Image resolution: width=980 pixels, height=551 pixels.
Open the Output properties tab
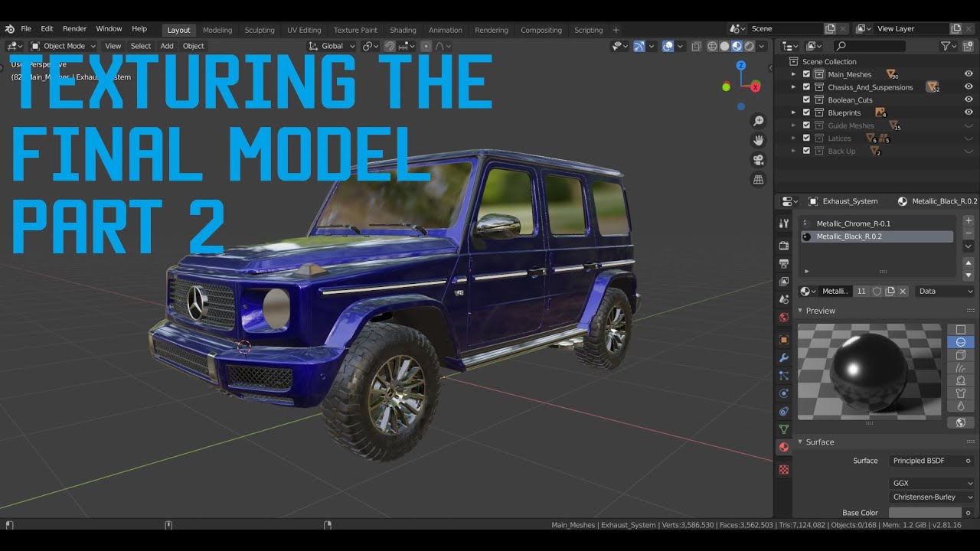click(783, 263)
